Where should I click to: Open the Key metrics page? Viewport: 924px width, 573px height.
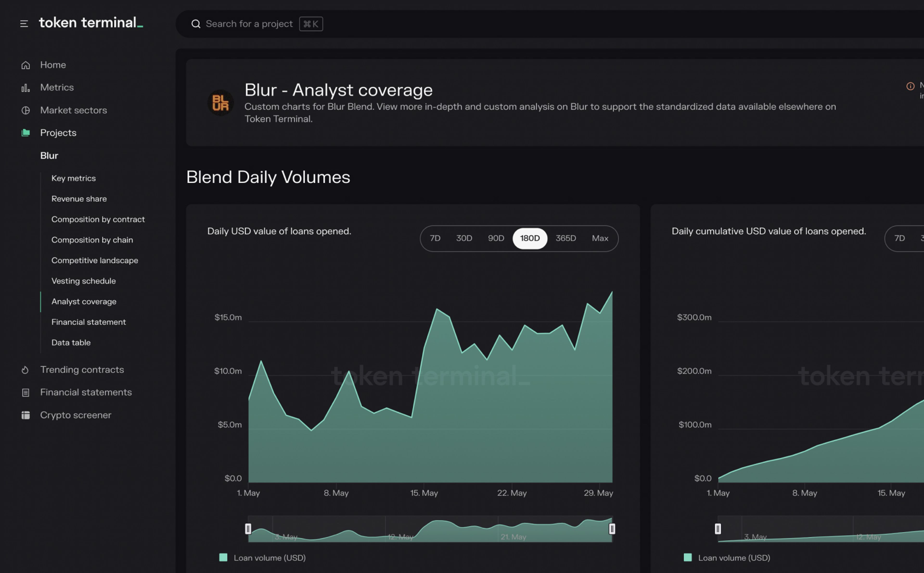(x=74, y=178)
